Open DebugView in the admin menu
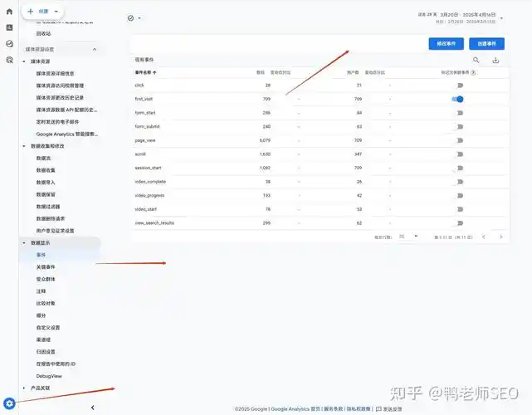The image size is (532, 415). point(49,376)
